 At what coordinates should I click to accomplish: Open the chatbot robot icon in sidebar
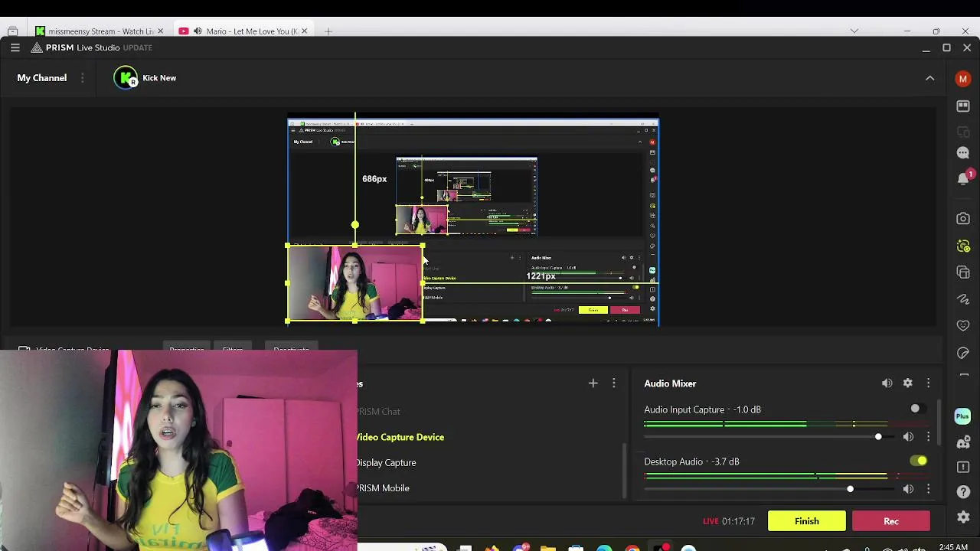(x=963, y=443)
